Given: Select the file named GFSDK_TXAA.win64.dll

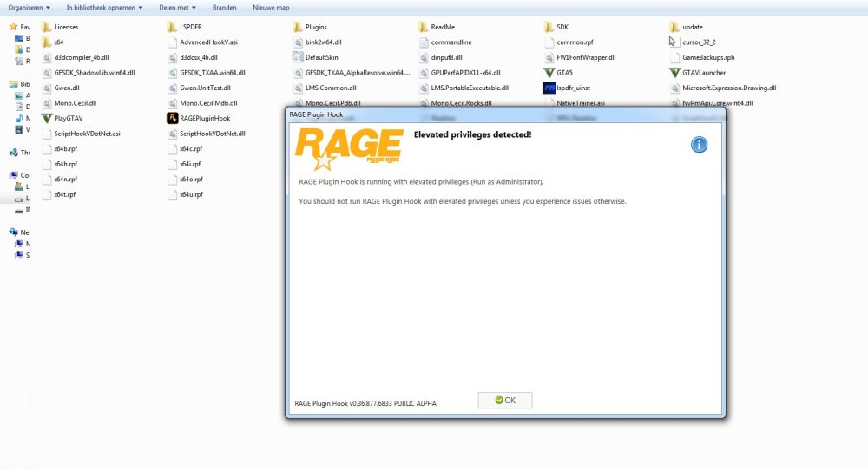Looking at the screenshot, I should click(212, 73).
